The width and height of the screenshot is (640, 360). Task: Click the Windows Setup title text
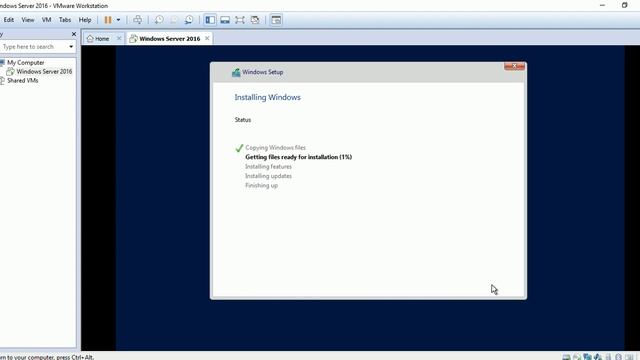[x=262, y=72]
